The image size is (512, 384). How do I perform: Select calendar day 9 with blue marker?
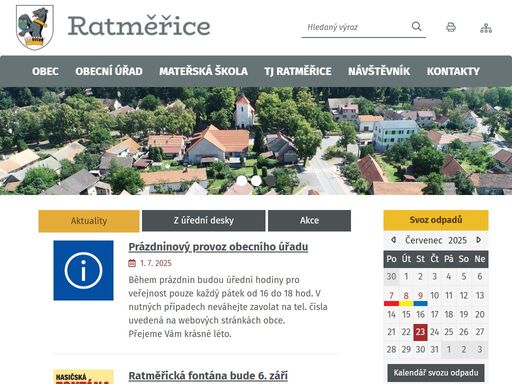pyautogui.click(x=420, y=297)
